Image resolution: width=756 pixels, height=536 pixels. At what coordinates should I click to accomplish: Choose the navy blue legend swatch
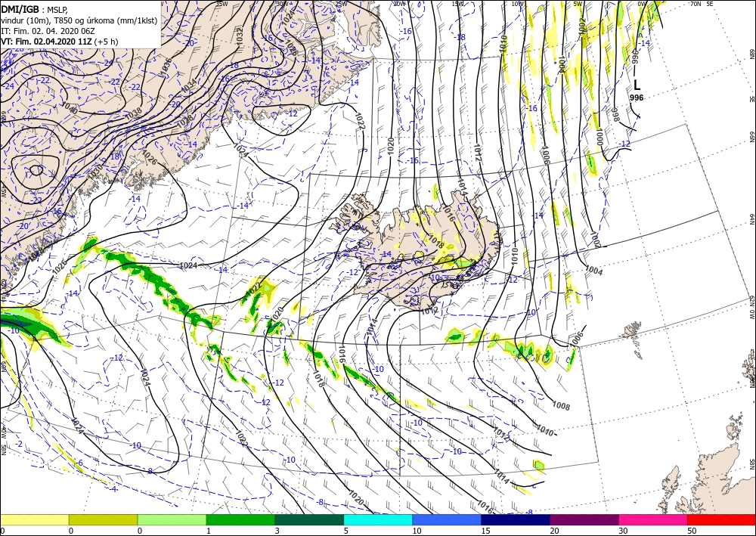click(516, 519)
